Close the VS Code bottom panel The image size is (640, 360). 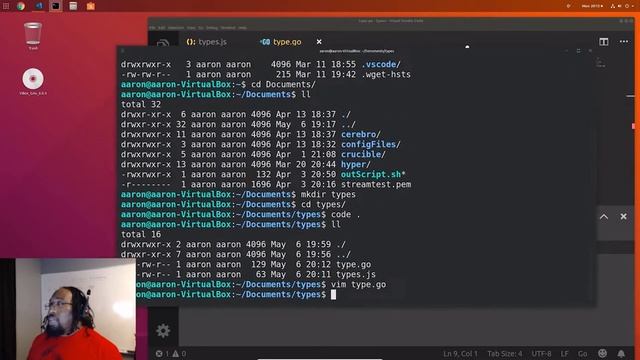[623, 217]
